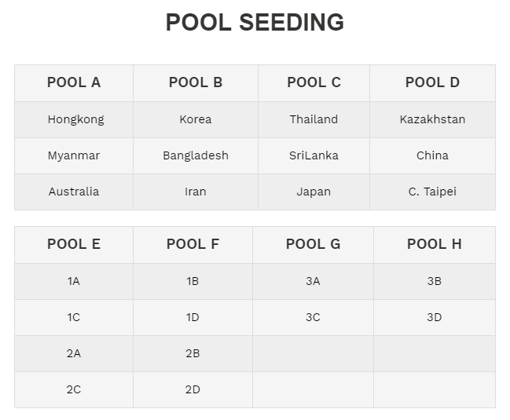
Task: Click the POOL E header
Action: [74, 245]
